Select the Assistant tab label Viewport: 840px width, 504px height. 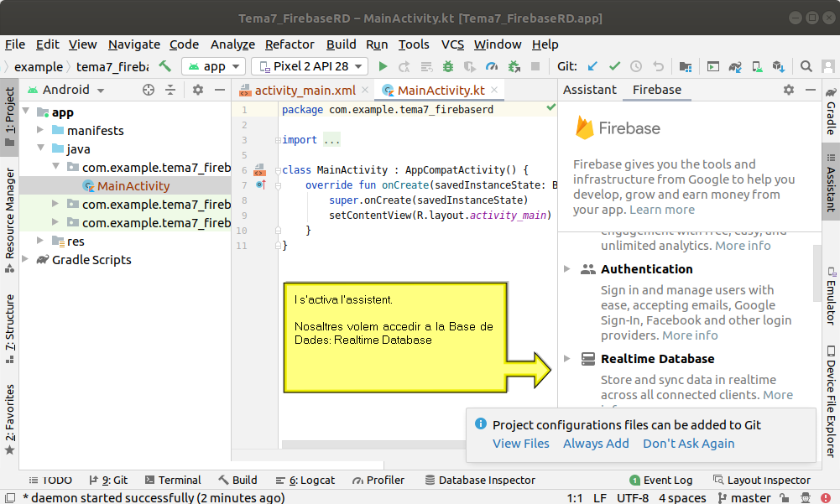589,90
